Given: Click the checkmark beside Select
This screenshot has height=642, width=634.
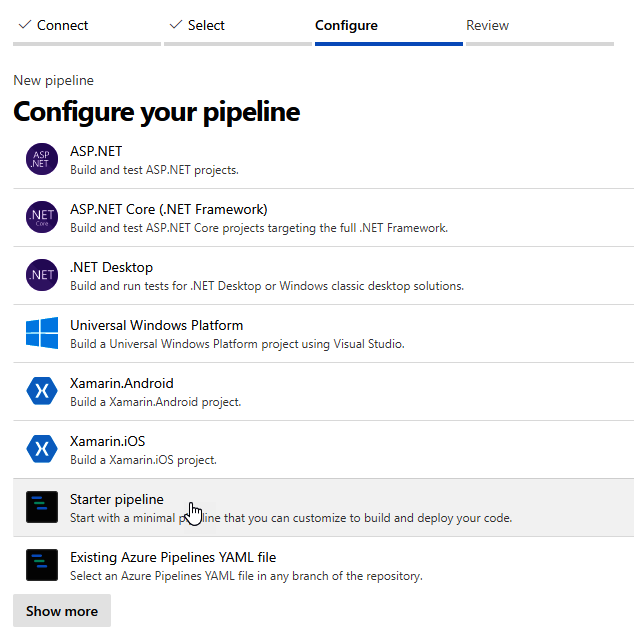Looking at the screenshot, I should pos(176,25).
